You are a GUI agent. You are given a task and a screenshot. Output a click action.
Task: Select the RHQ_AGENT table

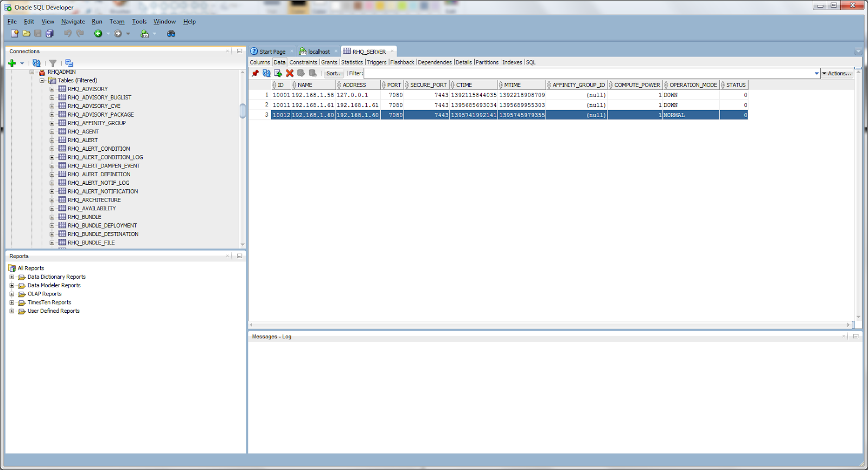pos(83,132)
